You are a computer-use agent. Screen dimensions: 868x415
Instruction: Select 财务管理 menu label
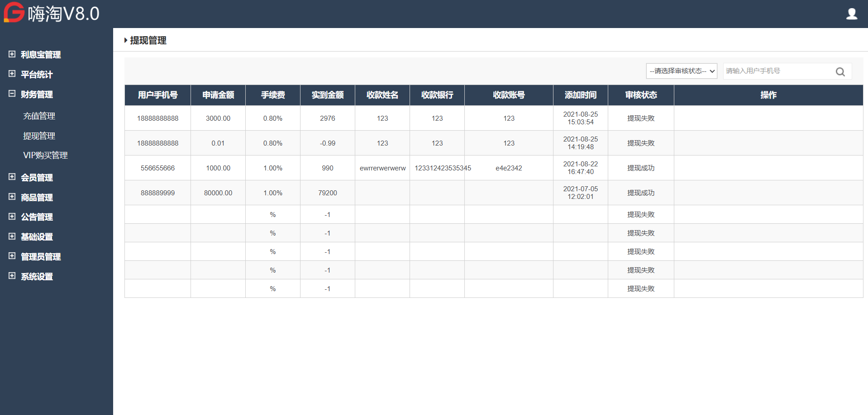(x=37, y=94)
